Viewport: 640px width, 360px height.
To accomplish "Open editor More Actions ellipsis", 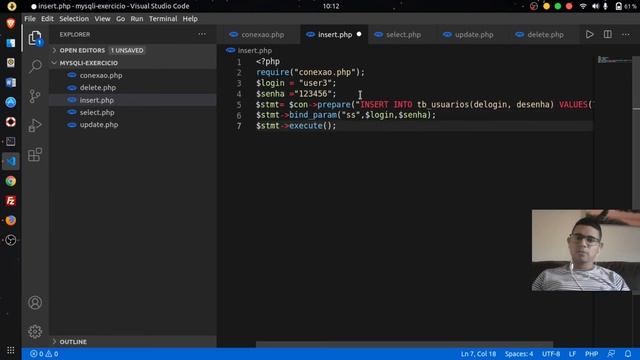I will pos(626,35).
